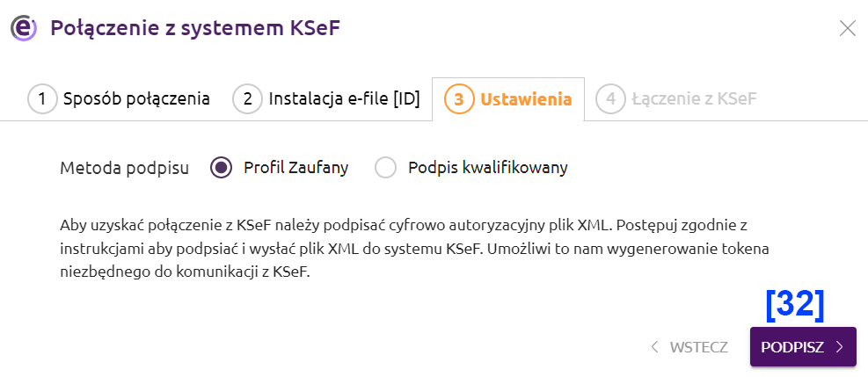Click the right chevron on PODPISZ button

[x=840, y=347]
